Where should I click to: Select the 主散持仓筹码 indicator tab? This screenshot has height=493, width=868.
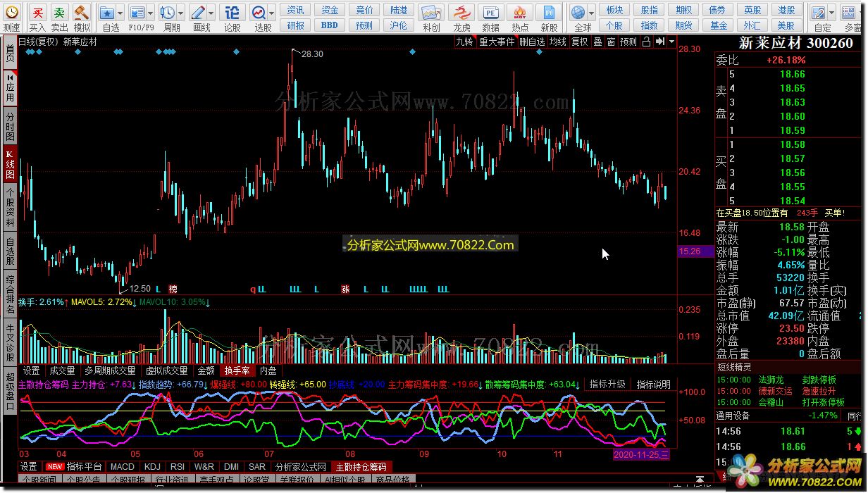[x=361, y=467]
